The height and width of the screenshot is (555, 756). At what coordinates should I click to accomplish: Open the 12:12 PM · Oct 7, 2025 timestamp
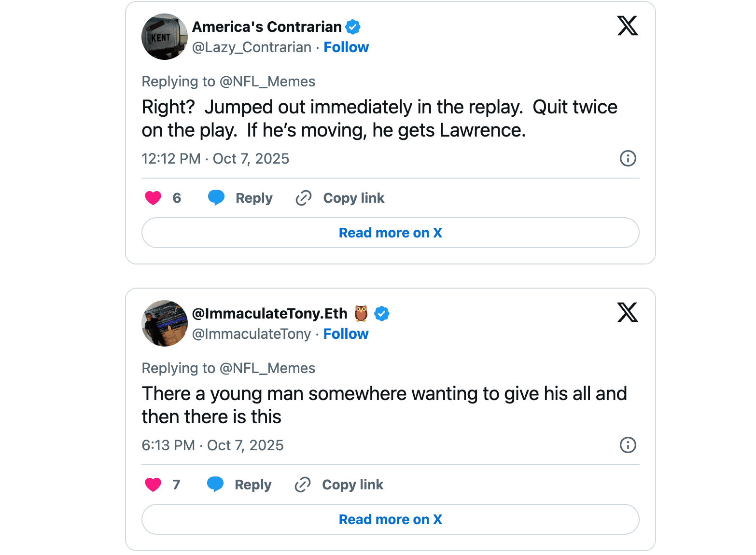[x=215, y=159]
